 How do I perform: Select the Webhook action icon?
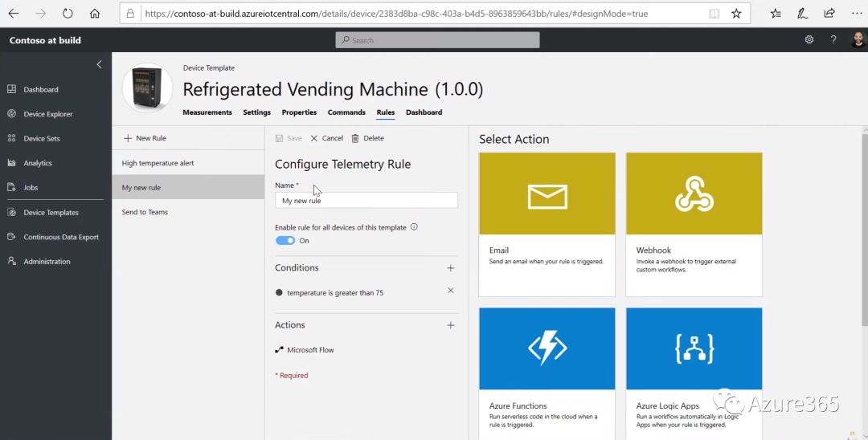tap(694, 195)
